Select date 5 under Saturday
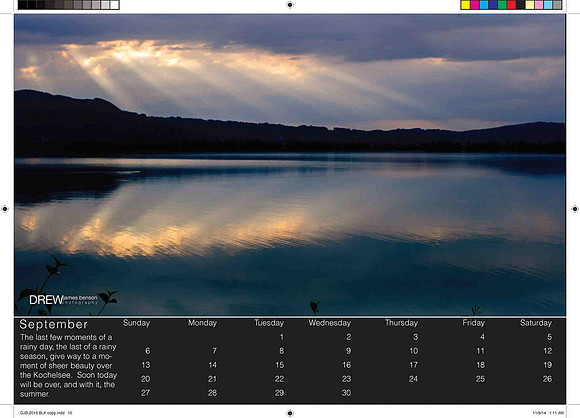 (549, 337)
